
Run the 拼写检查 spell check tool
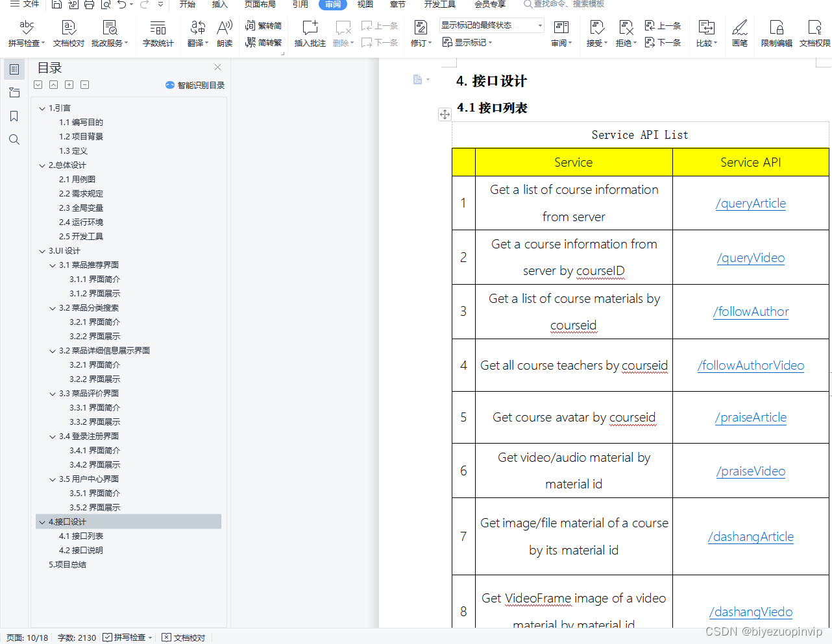point(27,34)
